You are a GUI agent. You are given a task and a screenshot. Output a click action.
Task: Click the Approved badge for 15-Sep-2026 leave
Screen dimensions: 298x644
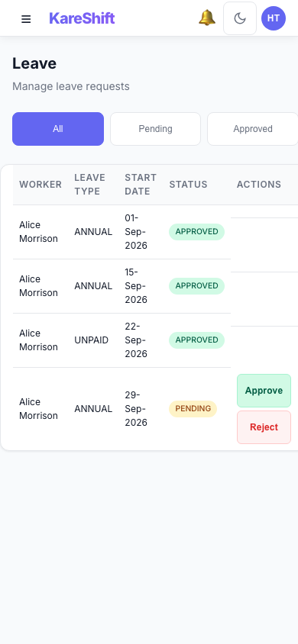(196, 286)
